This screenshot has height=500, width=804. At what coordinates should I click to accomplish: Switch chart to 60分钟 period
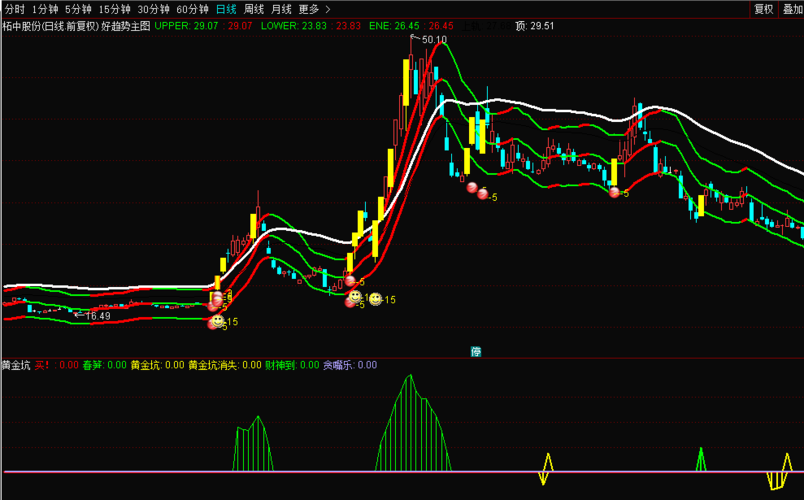point(192,9)
